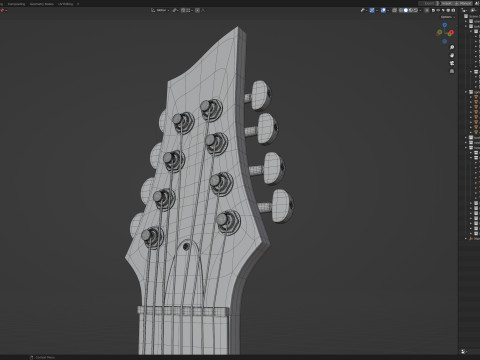Viewport: 480px width, 360px height.
Task: Open the transform pivot point dropdown
Action: coord(175,10)
